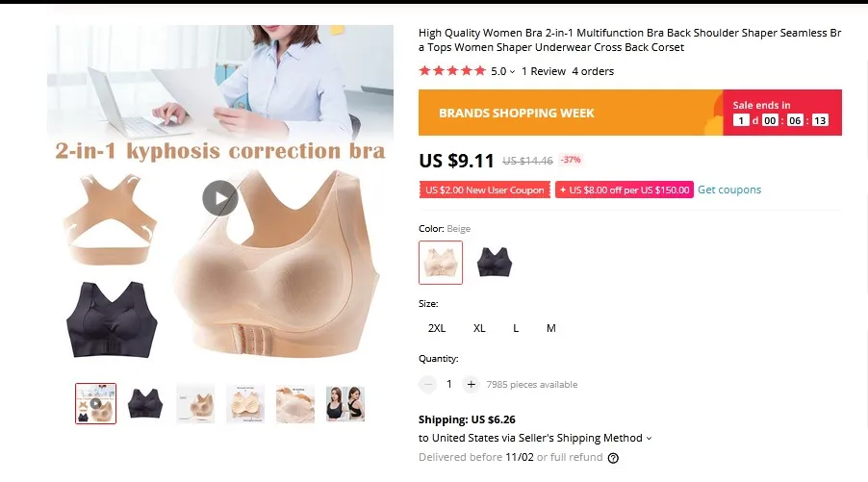Expand the 5.0 rating breakdown dropdown
Image resolution: width=868 pixels, height=482 pixels.
coord(502,71)
